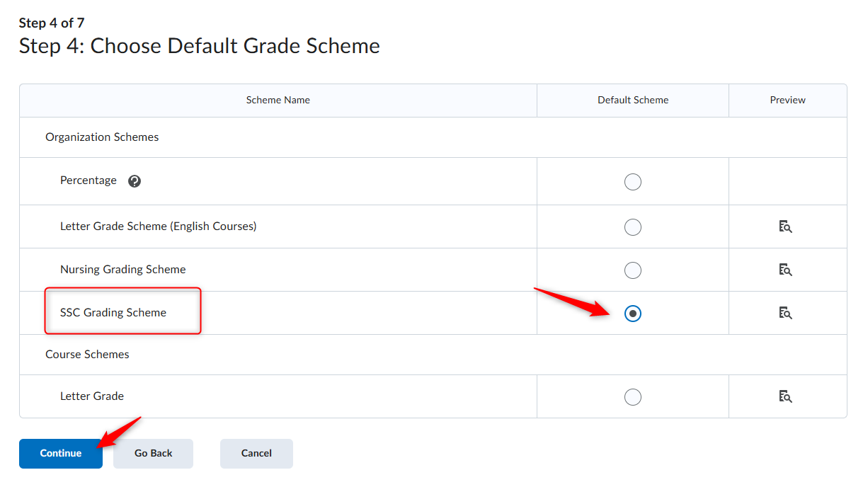This screenshot has width=868, height=487.
Task: Click the Preview column header
Action: click(x=788, y=101)
